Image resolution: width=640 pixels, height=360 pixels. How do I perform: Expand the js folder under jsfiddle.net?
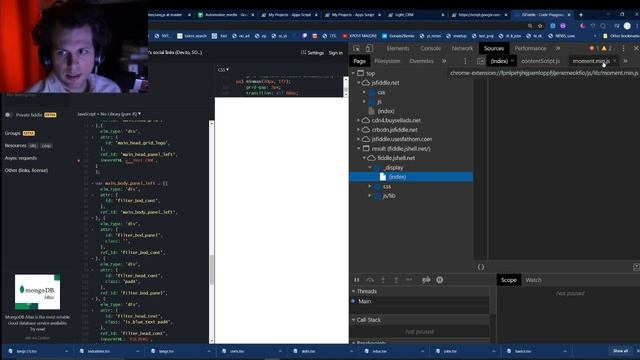coord(364,102)
